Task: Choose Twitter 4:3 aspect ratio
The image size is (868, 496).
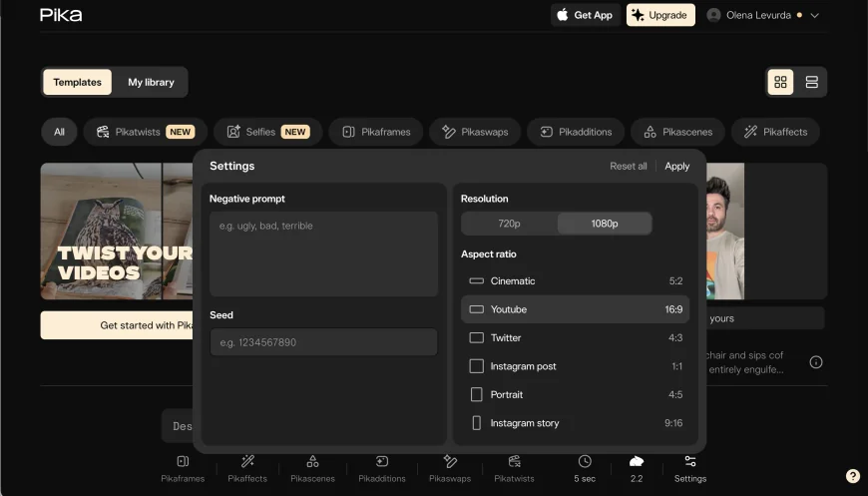Action: pos(575,337)
